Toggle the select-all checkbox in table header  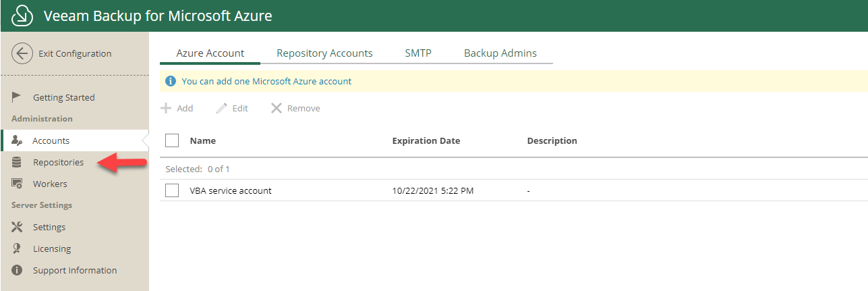click(x=172, y=140)
